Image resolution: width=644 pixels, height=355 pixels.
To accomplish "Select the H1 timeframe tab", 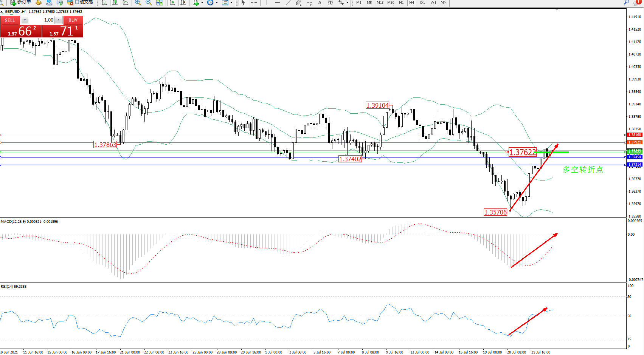I will 401,3.
